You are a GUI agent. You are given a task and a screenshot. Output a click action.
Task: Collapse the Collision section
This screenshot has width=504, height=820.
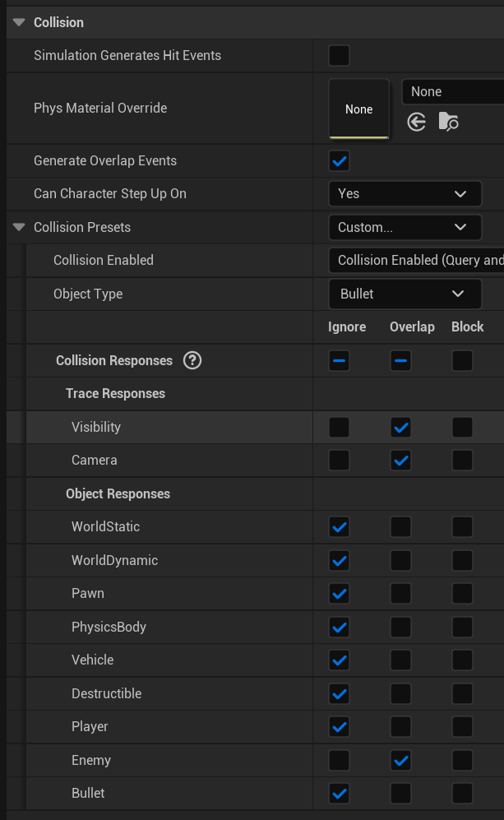tap(19, 22)
